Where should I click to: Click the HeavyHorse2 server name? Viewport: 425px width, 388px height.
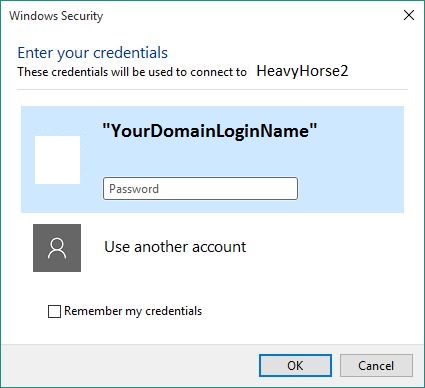[x=302, y=71]
